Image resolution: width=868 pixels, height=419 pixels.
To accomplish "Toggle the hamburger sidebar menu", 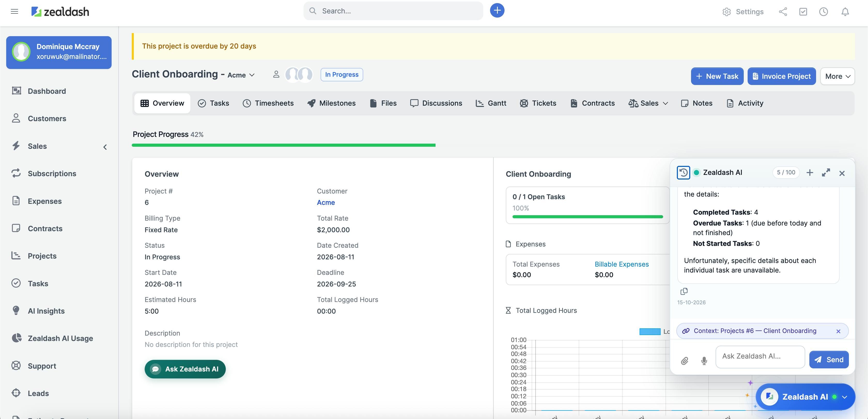I will coord(14,11).
